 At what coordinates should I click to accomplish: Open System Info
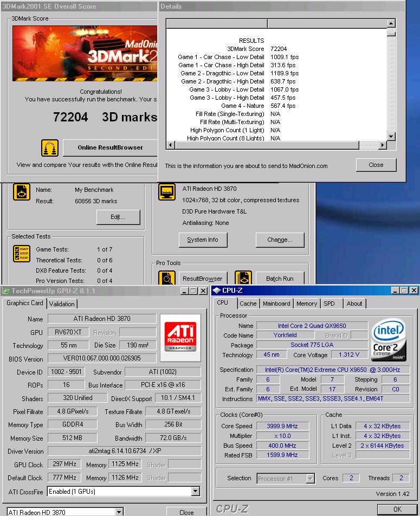(203, 240)
